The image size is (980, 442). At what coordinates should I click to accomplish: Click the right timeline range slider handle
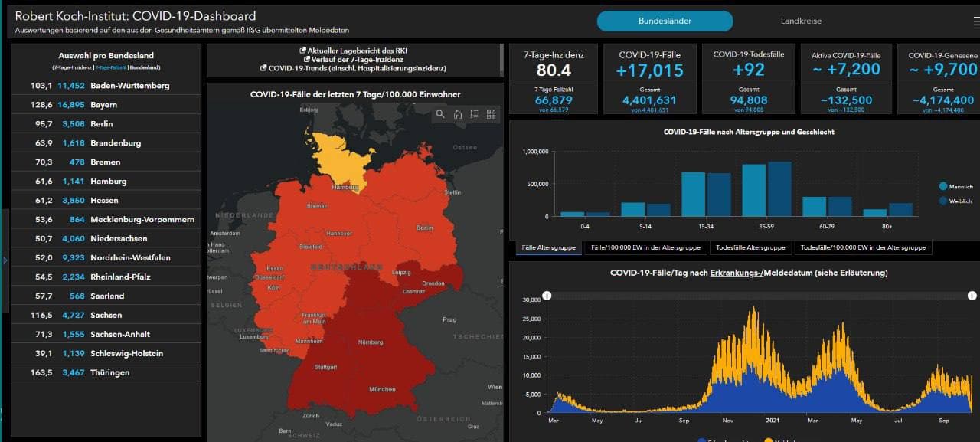click(x=972, y=296)
